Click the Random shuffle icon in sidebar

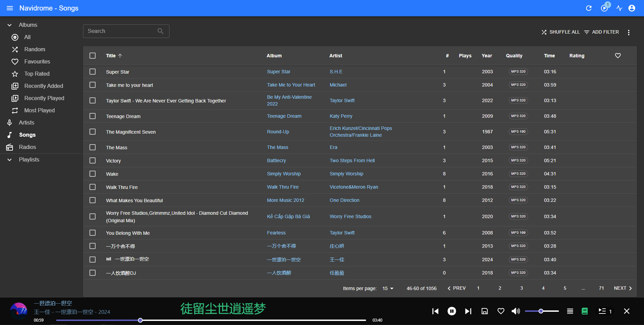coord(15,50)
